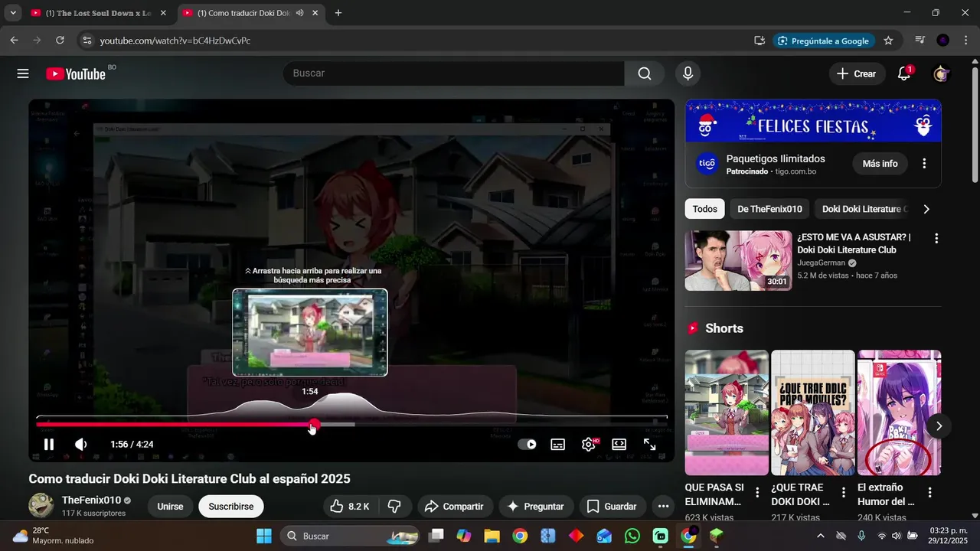980x551 pixels.
Task: Like the video (8.2 K)
Action: [x=349, y=506]
